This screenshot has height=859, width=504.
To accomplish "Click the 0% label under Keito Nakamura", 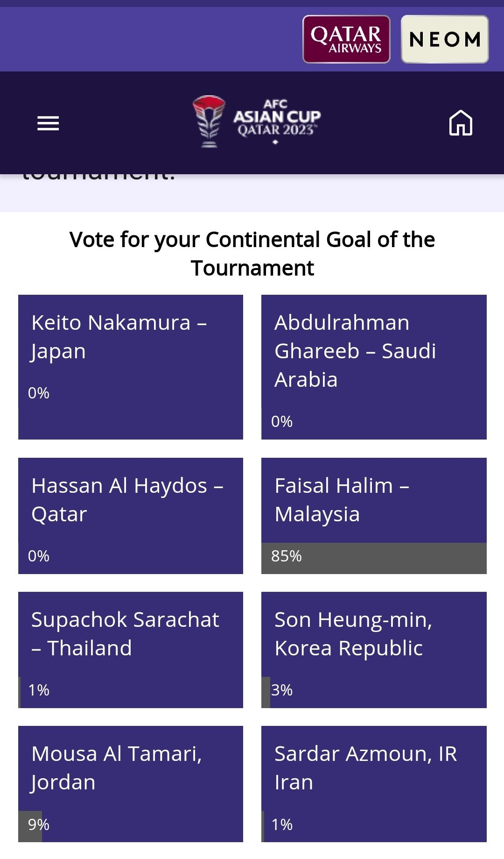I will point(39,393).
